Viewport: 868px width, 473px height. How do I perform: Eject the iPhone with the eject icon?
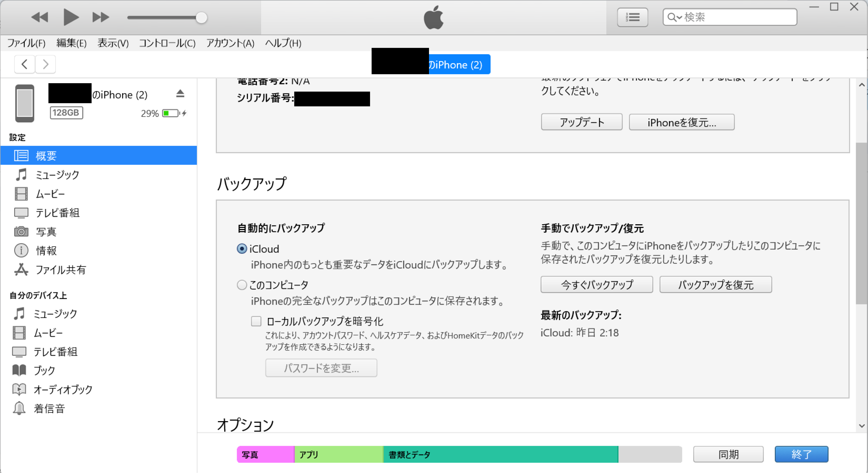(180, 93)
